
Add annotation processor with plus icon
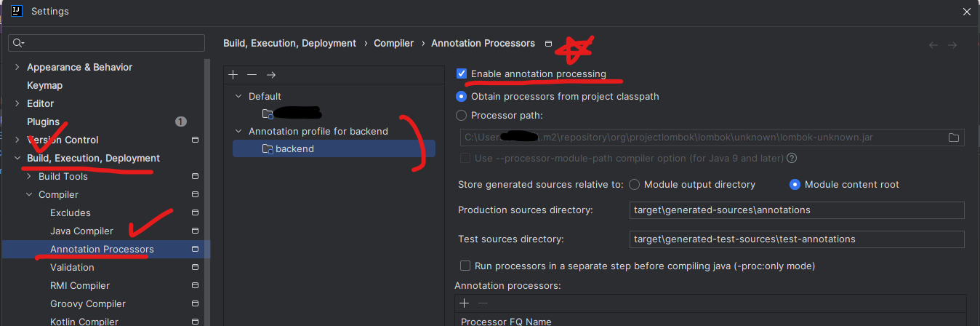pos(465,303)
